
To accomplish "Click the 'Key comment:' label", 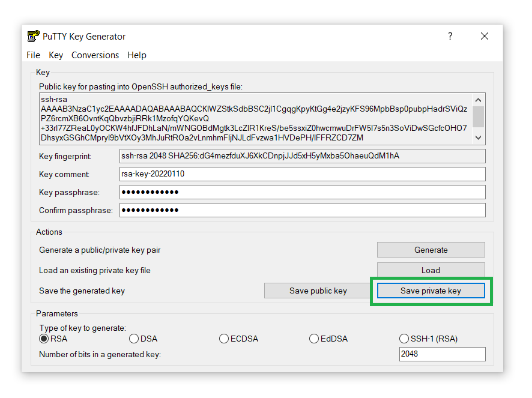I will (x=64, y=175).
